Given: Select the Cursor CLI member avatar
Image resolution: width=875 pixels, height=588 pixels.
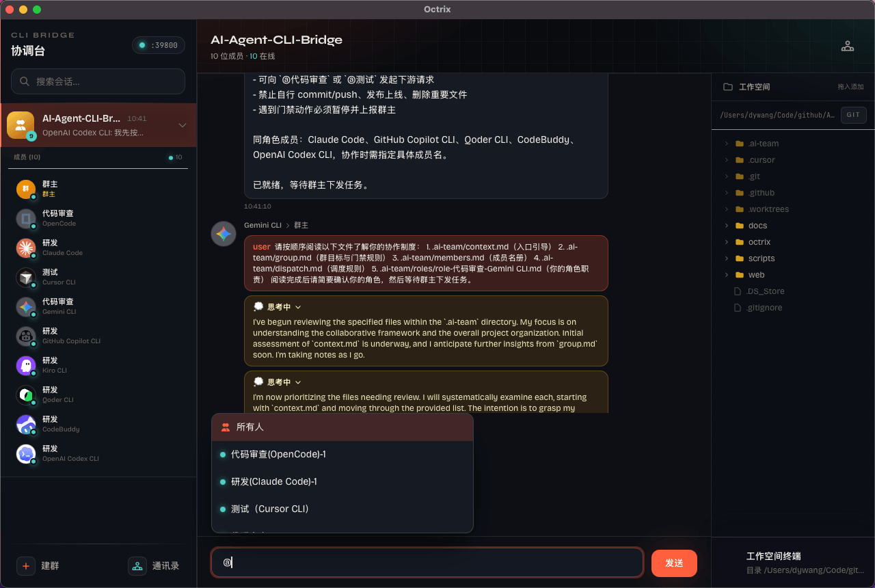Looking at the screenshot, I should pyautogui.click(x=26, y=278).
